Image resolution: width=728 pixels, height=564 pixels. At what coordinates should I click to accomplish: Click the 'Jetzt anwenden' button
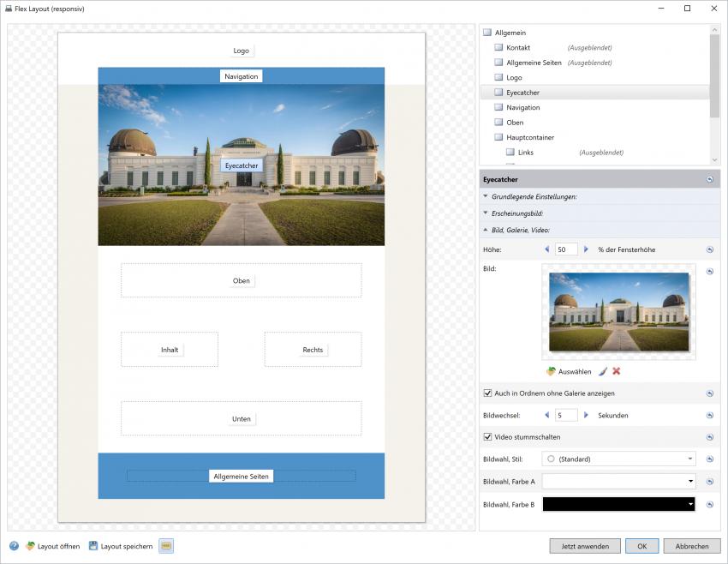pos(585,546)
